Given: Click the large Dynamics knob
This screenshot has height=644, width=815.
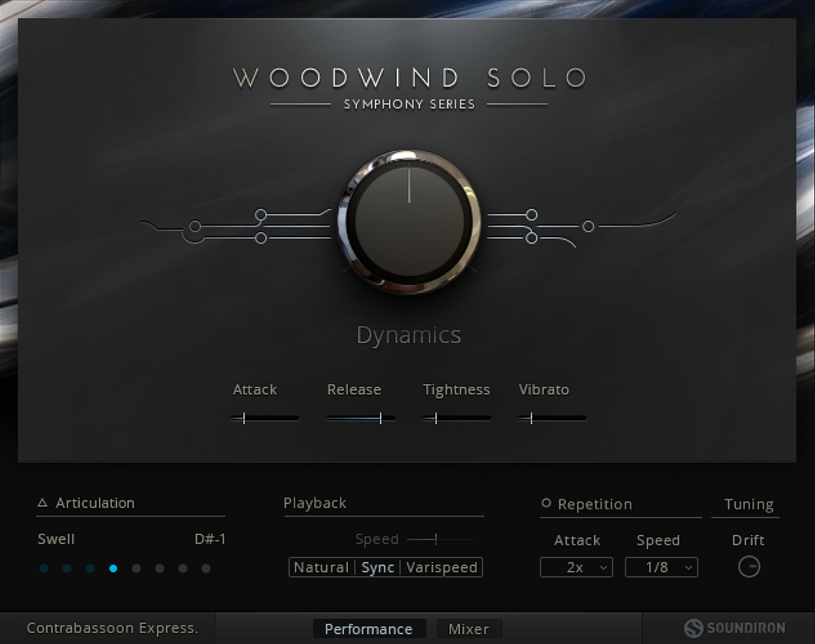Looking at the screenshot, I should (409, 222).
